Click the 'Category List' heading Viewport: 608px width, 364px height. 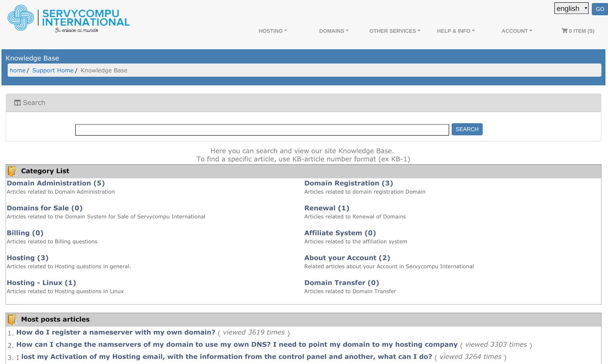(x=45, y=171)
